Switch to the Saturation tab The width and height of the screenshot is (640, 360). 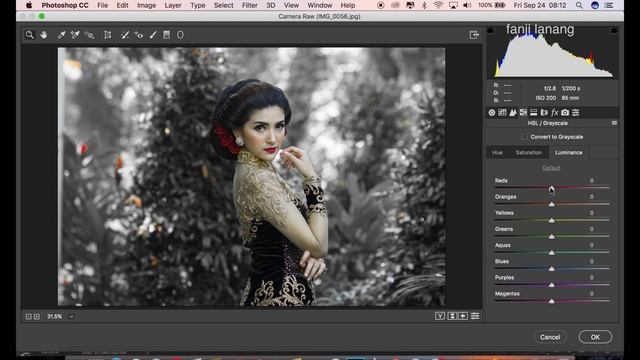[x=529, y=153]
